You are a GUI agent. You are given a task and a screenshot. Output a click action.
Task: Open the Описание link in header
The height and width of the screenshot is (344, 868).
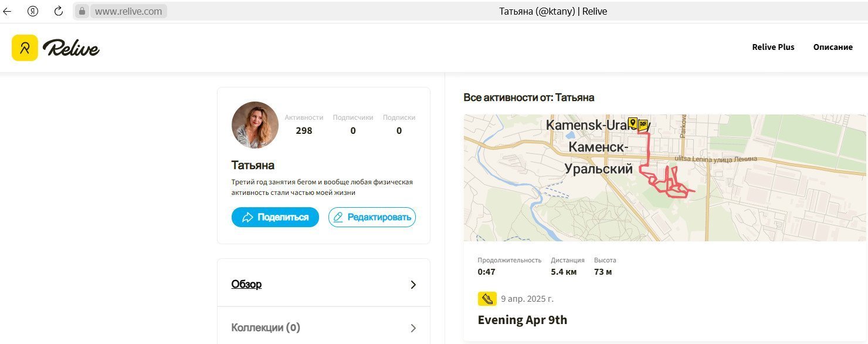click(833, 47)
